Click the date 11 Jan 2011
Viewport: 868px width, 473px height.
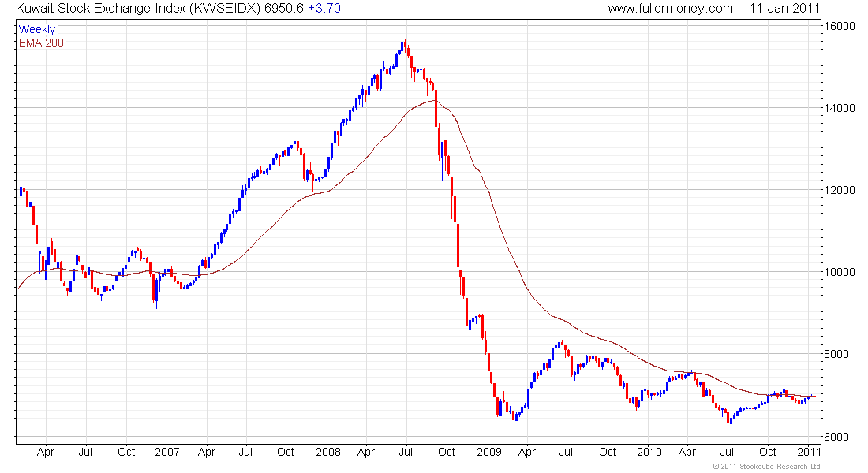[x=784, y=9]
